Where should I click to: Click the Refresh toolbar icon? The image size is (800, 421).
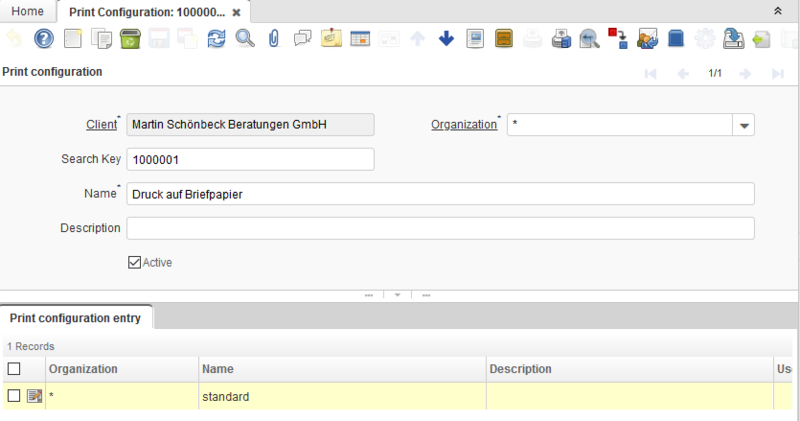(216, 39)
